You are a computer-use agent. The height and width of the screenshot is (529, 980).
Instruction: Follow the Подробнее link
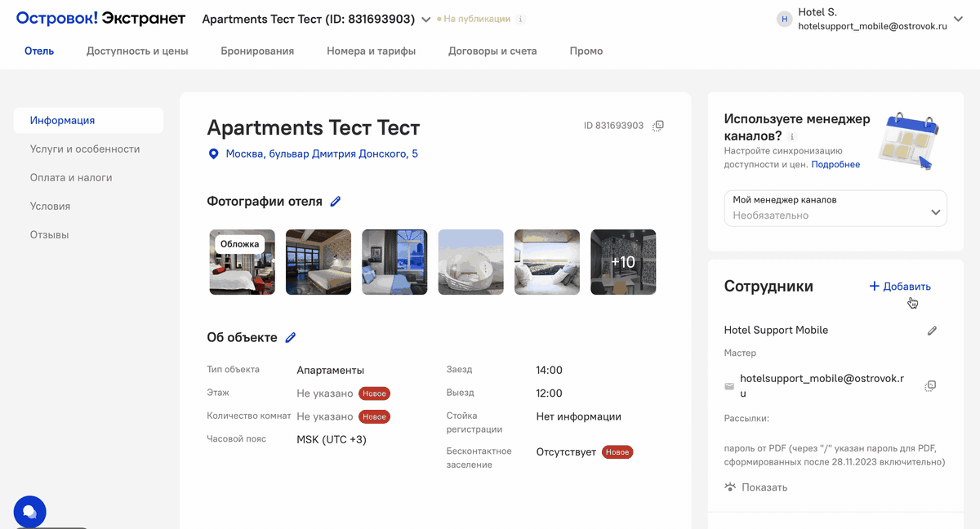click(x=835, y=164)
